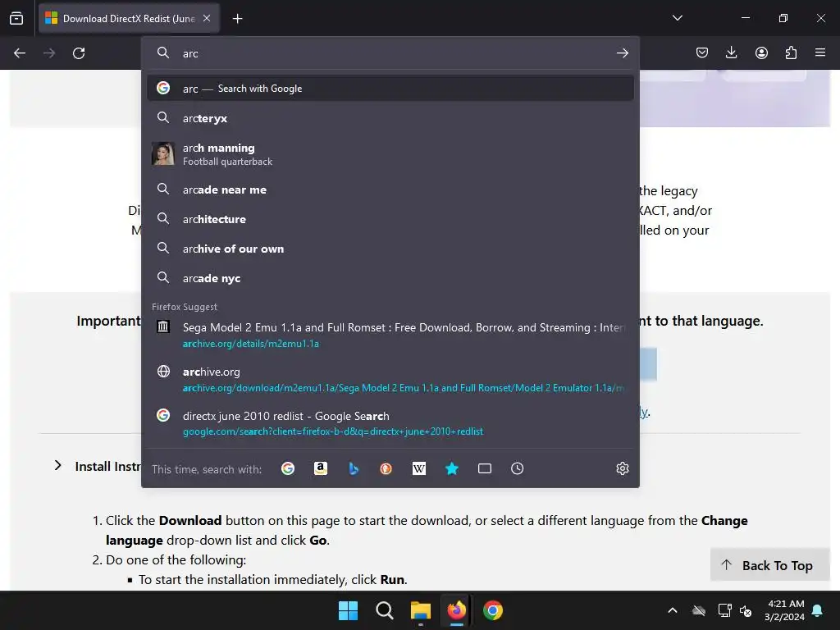
Task: Open archive.org download history result
Action: pos(390,379)
